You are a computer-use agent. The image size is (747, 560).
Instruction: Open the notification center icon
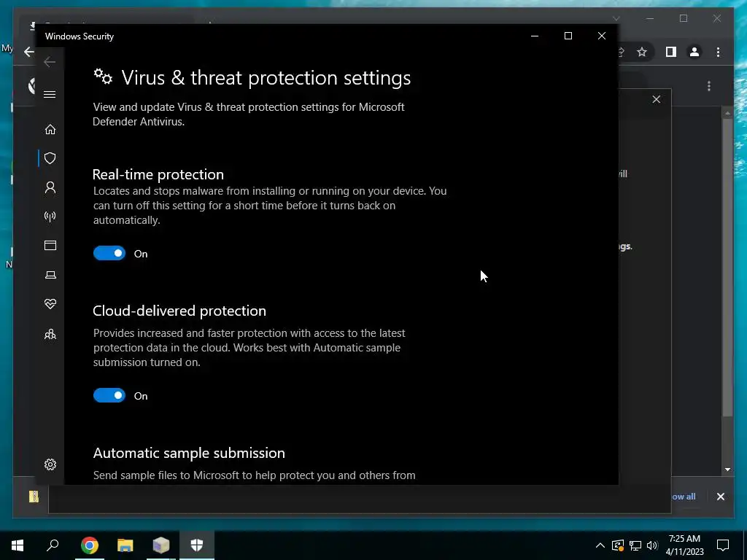tap(723, 545)
